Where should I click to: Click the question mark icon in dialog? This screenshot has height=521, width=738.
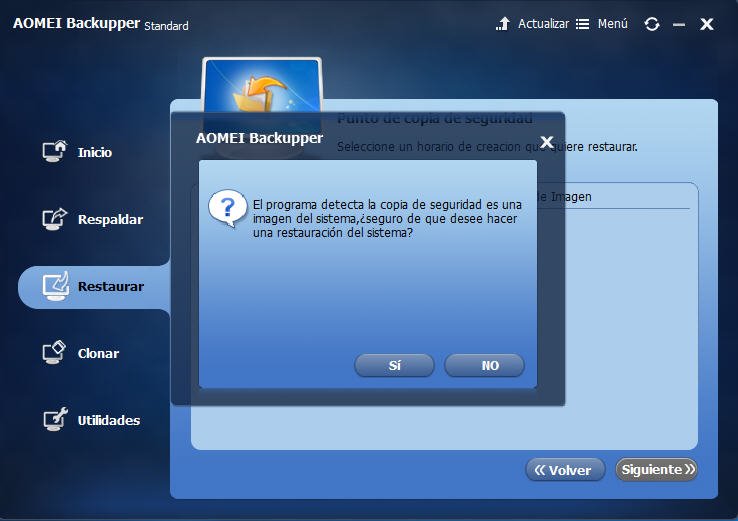(x=228, y=208)
